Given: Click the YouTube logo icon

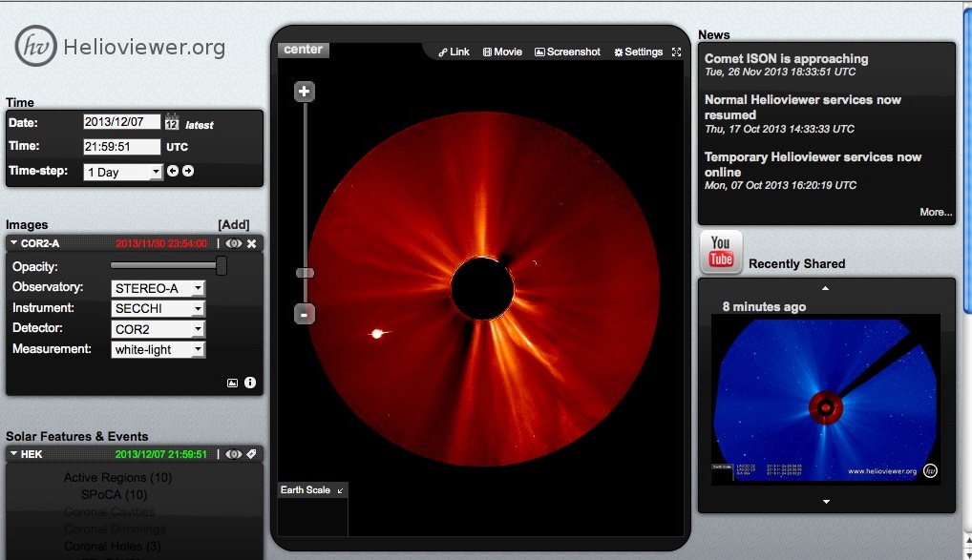Looking at the screenshot, I should 721,253.
